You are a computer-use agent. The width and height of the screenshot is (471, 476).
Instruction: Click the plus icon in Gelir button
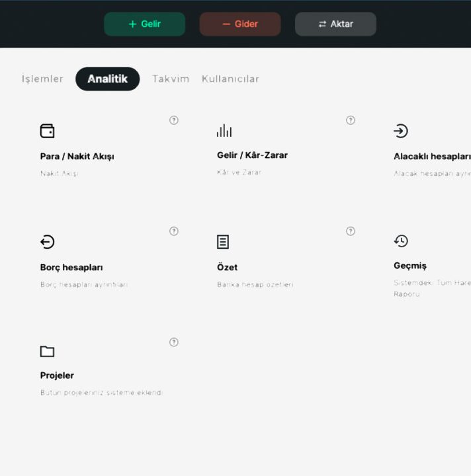point(132,24)
